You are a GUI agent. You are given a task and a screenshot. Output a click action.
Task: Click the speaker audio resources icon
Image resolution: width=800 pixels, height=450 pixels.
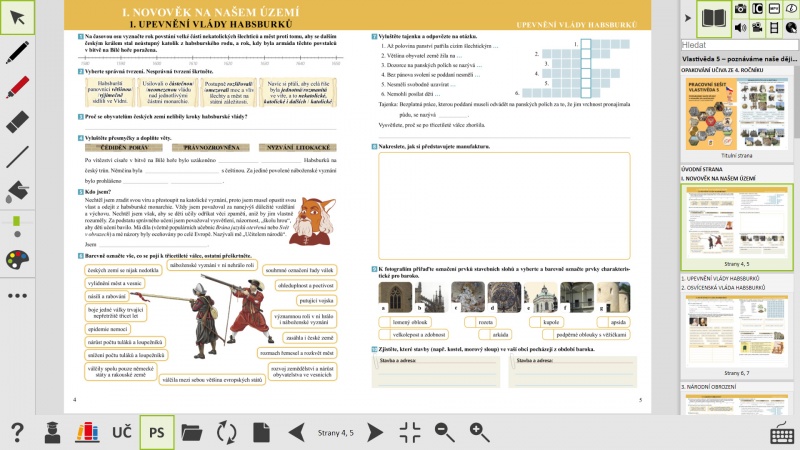(x=740, y=27)
